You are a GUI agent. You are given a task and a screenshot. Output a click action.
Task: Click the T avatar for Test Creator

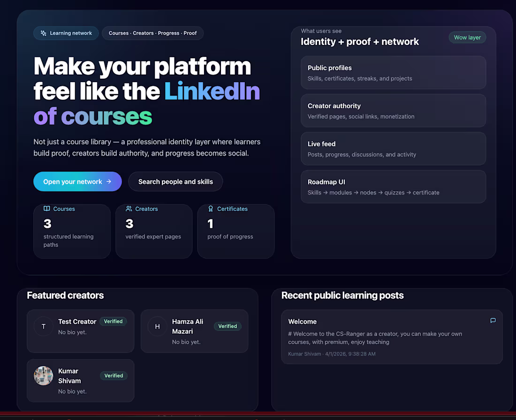point(43,326)
